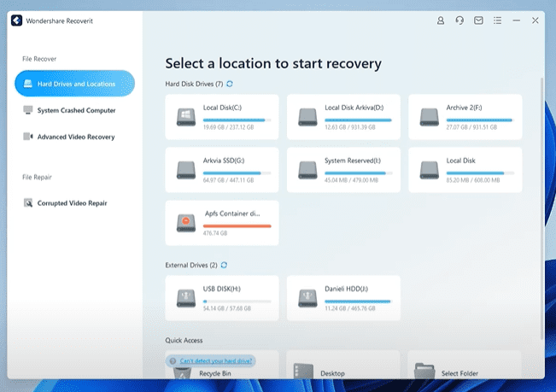Refresh the Hard Disk Drives list

[x=230, y=84]
